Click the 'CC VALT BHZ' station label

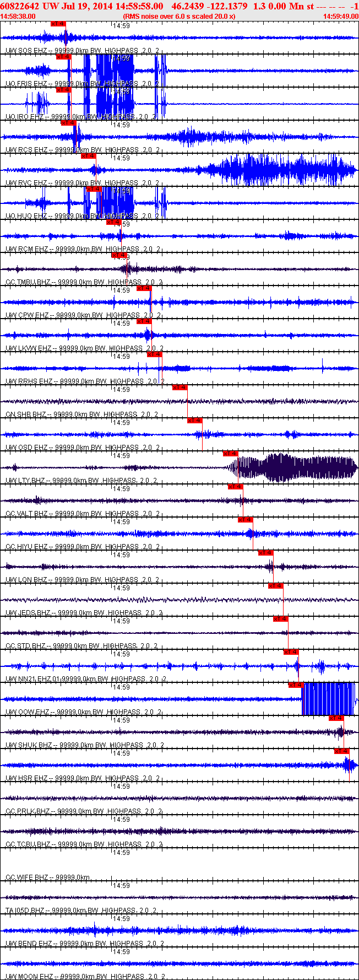[x=26, y=514]
